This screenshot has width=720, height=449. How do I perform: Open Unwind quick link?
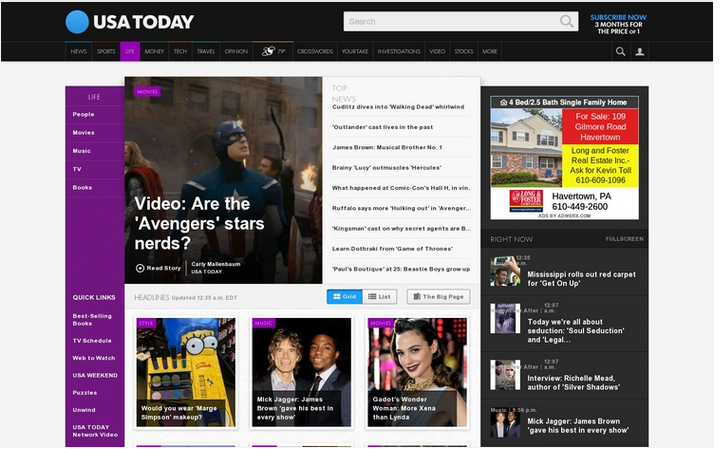click(84, 410)
